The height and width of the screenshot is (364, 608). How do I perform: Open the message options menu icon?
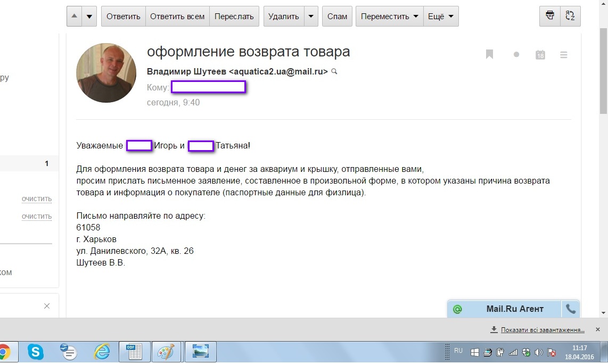point(564,54)
